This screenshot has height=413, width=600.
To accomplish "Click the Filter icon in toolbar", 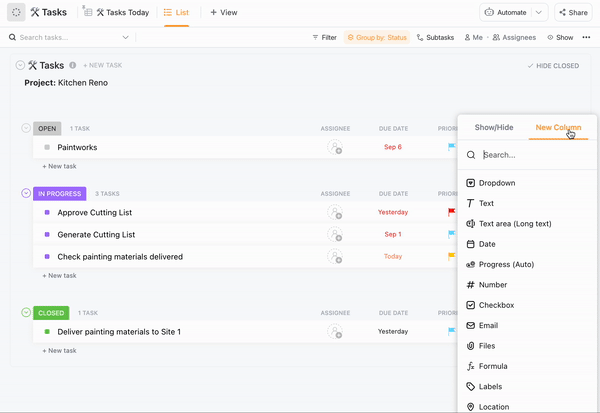I will click(315, 37).
